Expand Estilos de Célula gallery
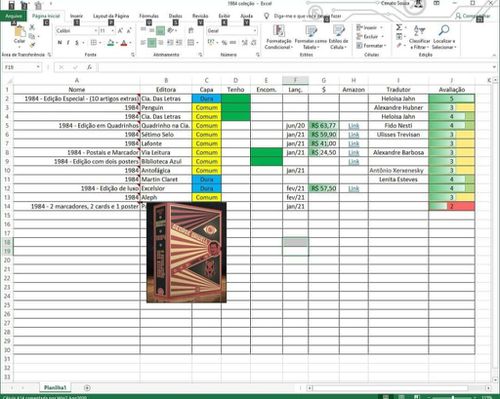Viewport: 500px width, 399px height. coord(338,37)
